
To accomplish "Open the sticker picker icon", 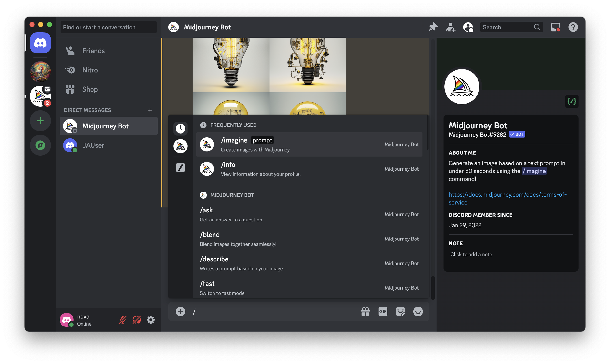I will click(400, 312).
